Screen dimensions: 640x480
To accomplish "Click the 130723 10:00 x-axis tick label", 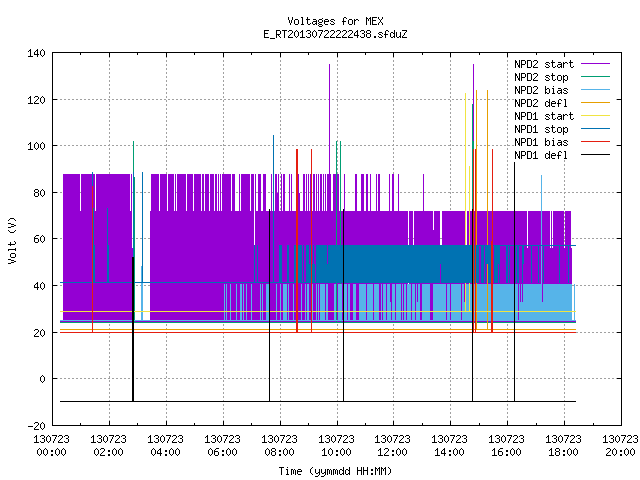I will [336, 446].
